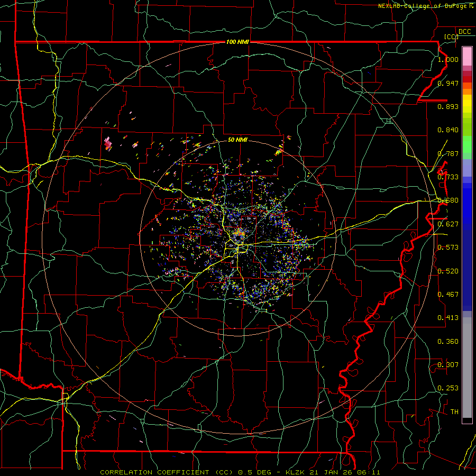The image size is (476, 476).
Task: Click the TH threshold label on legend
Action: [x=454, y=412]
